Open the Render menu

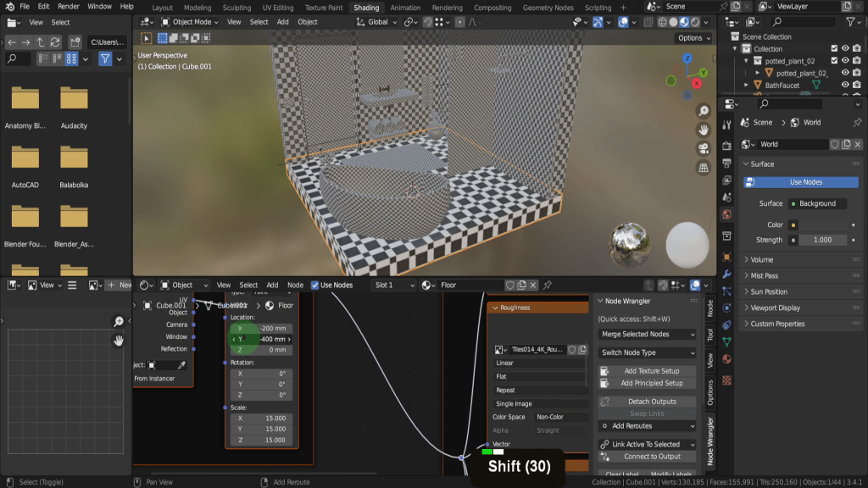click(69, 7)
